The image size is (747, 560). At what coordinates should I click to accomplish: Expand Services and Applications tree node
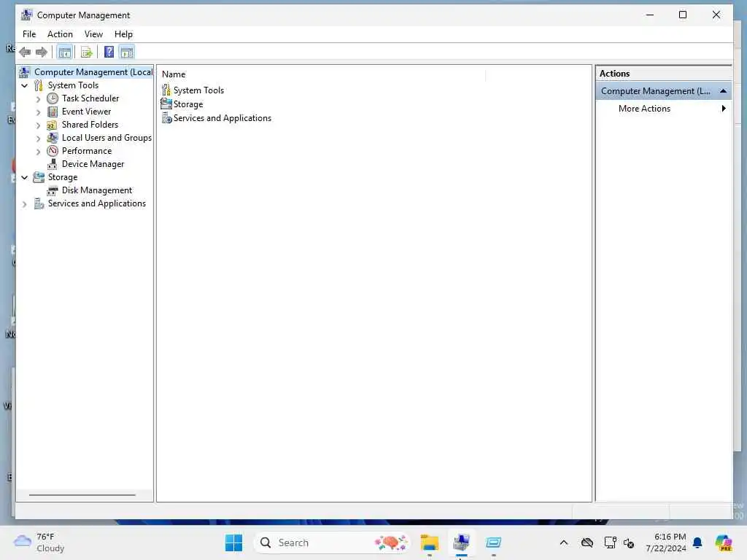tap(24, 204)
